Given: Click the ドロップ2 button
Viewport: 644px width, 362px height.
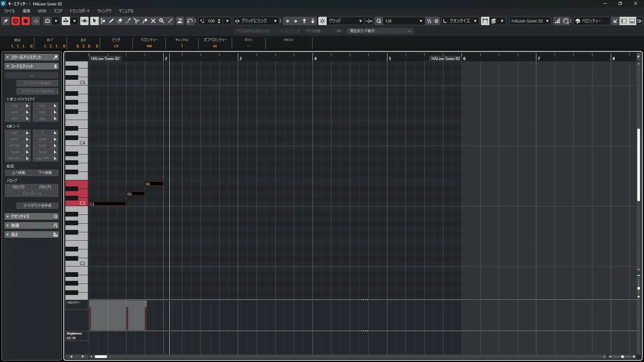Looking at the screenshot, I should tap(18, 187).
